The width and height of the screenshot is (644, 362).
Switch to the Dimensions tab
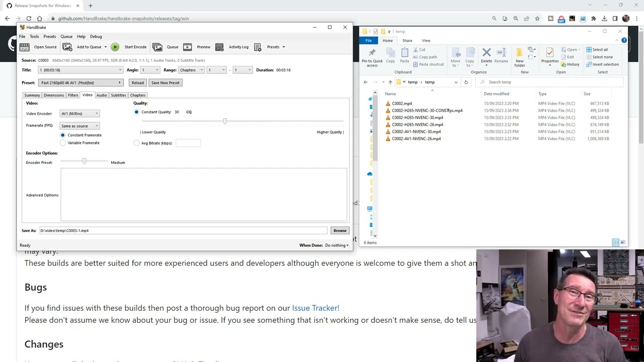pos(54,95)
